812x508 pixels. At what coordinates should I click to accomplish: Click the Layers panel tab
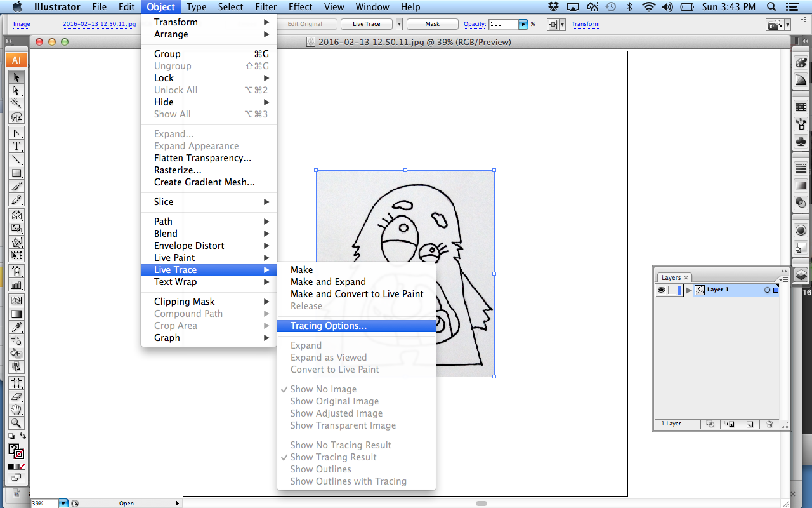point(674,277)
